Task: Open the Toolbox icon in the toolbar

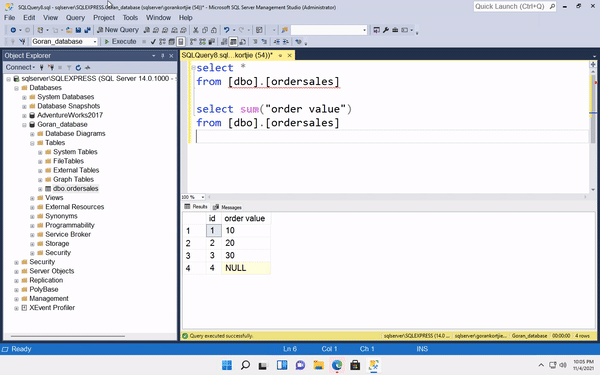Action: 395,30
